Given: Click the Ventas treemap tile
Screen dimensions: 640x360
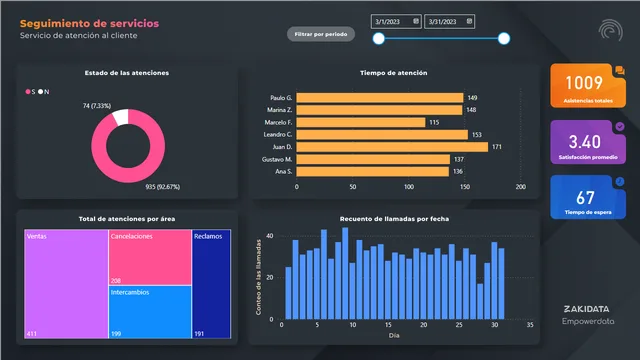Looking at the screenshot, I should (66, 284).
